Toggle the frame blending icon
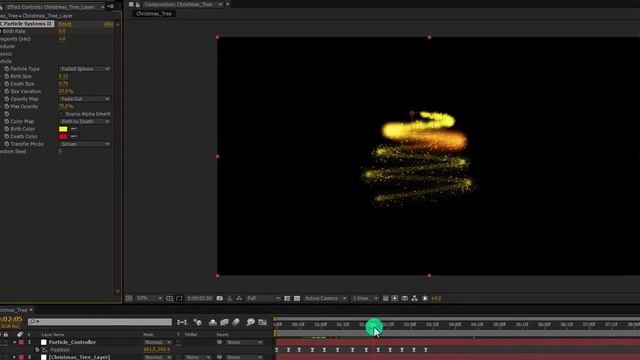Image resolution: width=640 pixels, height=360 pixels. tap(224, 322)
